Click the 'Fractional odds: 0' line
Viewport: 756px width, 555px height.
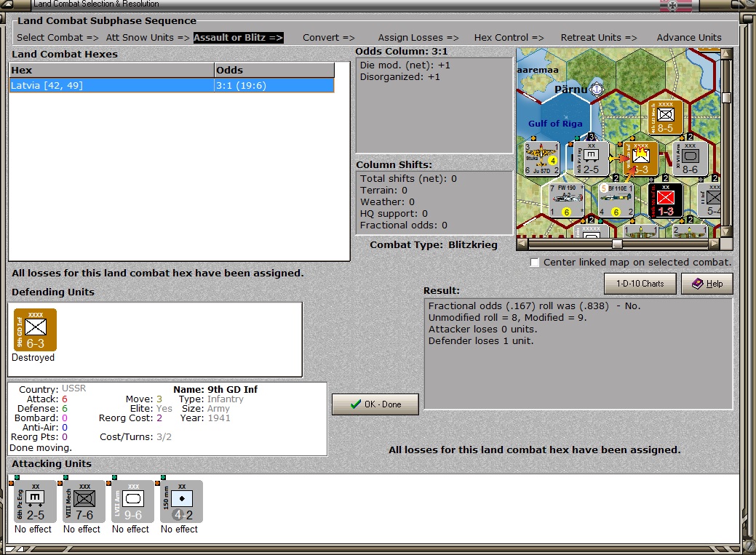[404, 225]
